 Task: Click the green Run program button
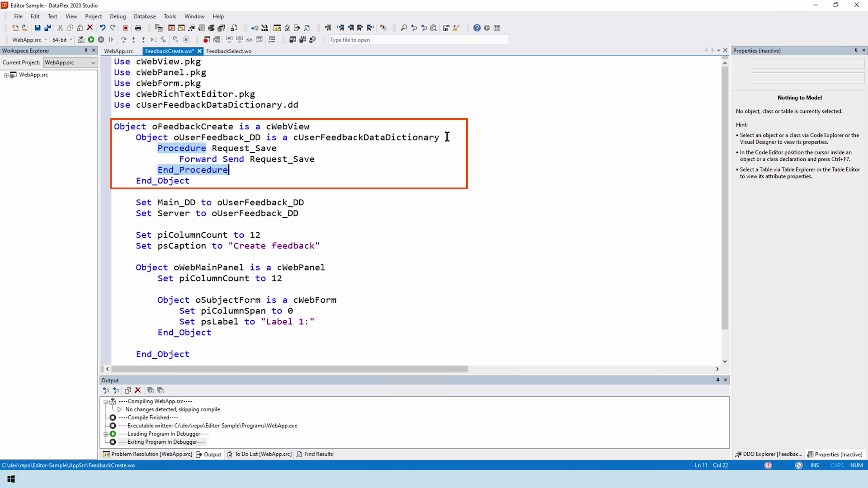91,40
